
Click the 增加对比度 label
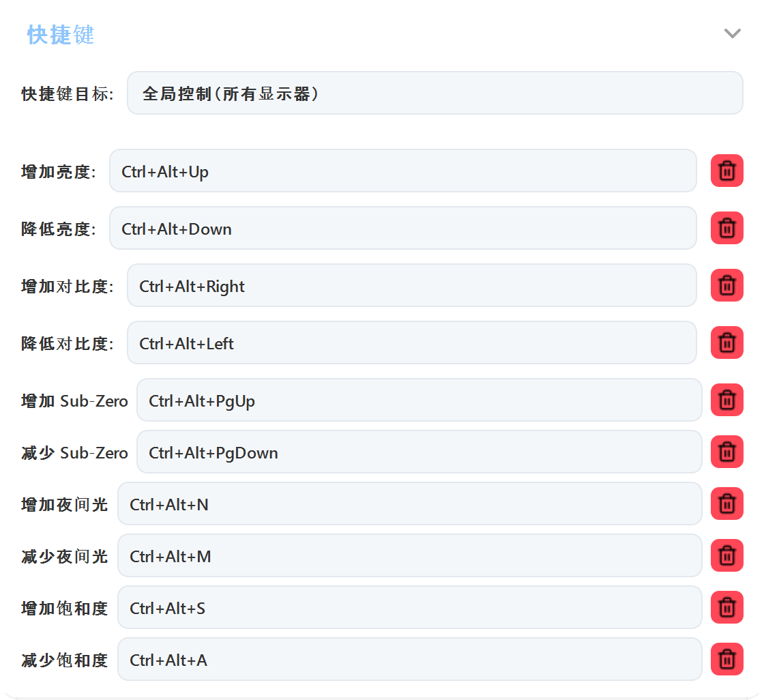68,286
